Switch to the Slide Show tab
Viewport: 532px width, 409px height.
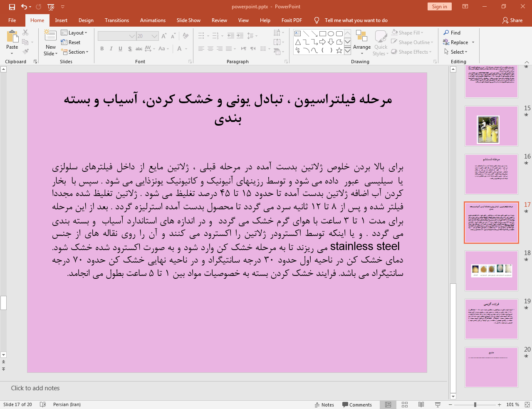pyautogui.click(x=188, y=20)
